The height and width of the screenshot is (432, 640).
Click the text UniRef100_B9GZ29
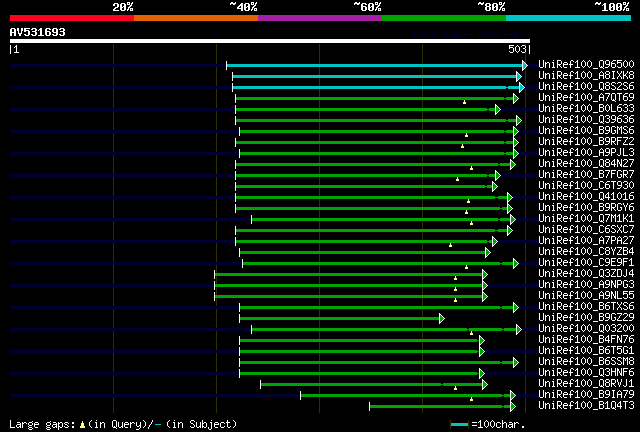pos(586,318)
